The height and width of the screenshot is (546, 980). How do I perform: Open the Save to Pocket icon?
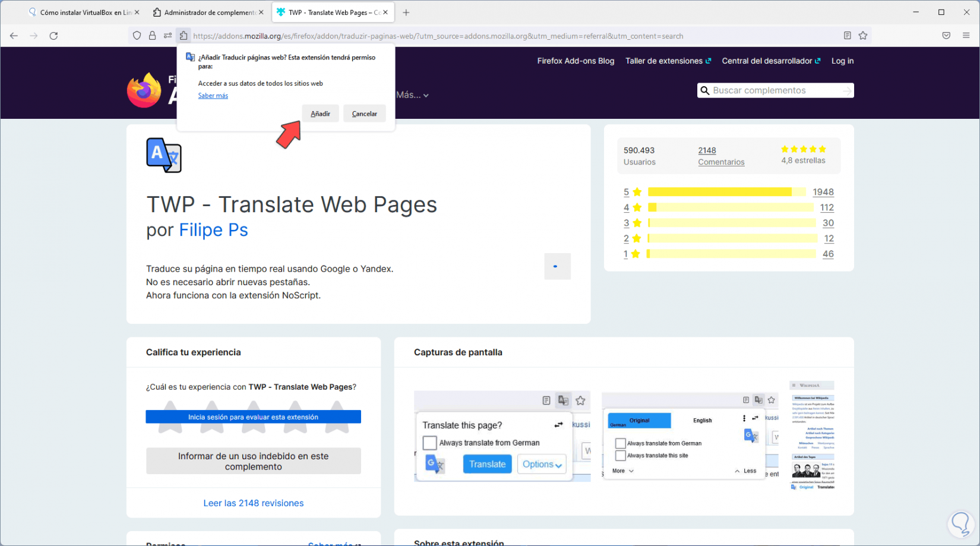(x=946, y=36)
